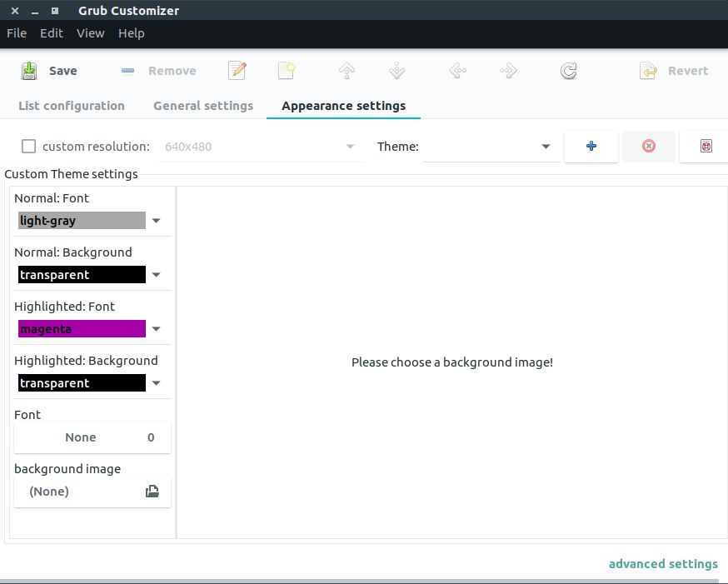Open the Edit menu
The width and height of the screenshot is (728, 584).
[52, 33]
